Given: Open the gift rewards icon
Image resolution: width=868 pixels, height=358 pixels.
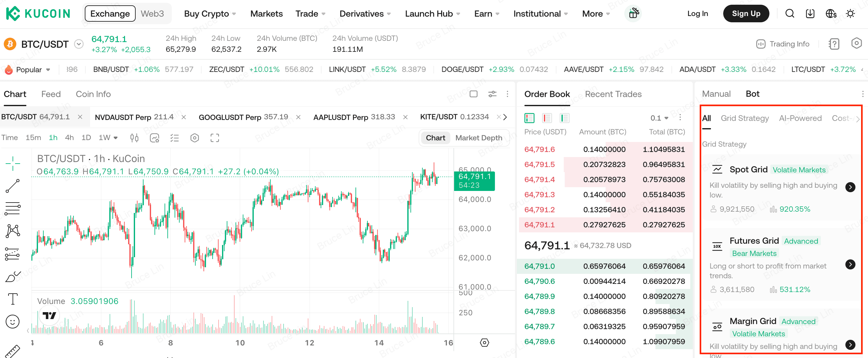Looking at the screenshot, I should point(633,14).
